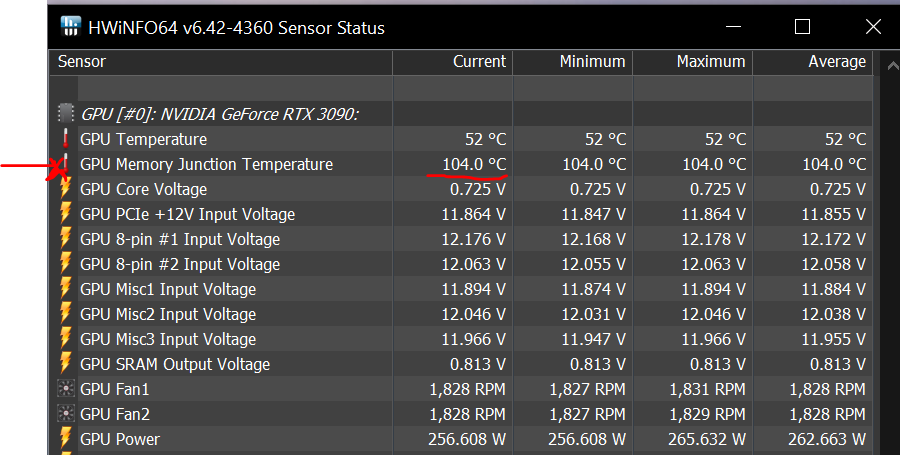Select the GPU Memory Junction Temperature label
The width and height of the screenshot is (900, 455).
pyautogui.click(x=207, y=164)
